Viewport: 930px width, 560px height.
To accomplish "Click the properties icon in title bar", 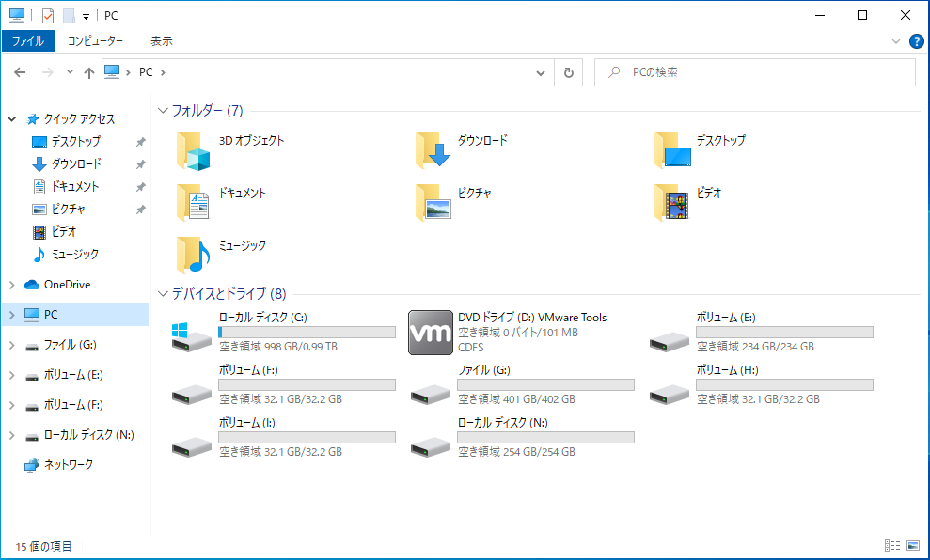I will tap(47, 16).
